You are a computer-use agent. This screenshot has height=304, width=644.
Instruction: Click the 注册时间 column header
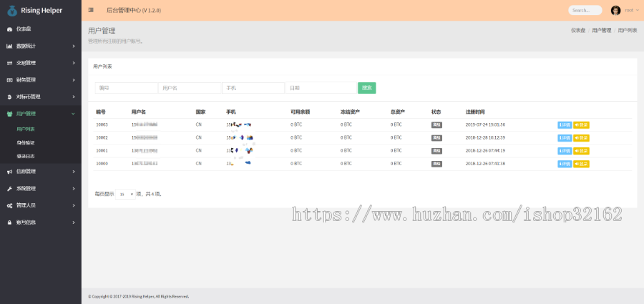tap(475, 112)
